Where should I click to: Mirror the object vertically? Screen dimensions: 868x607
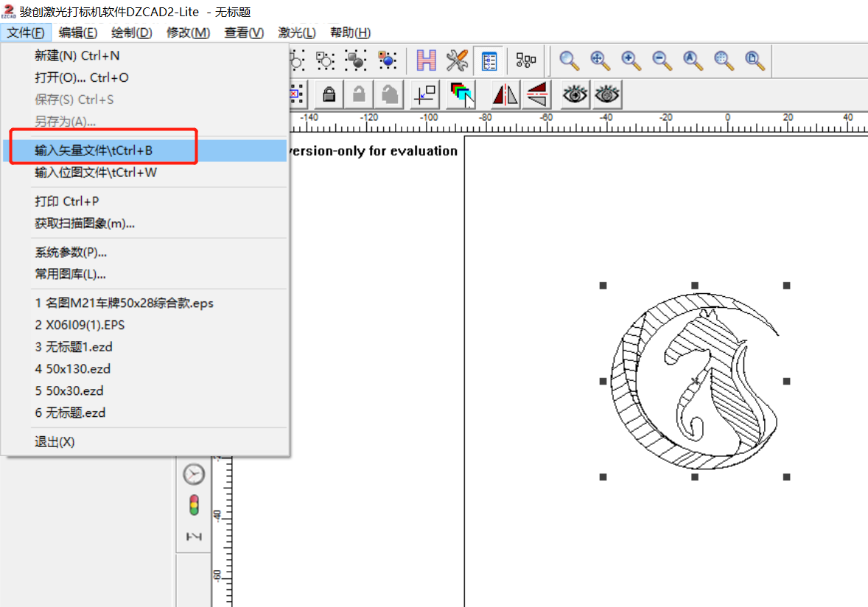(536, 94)
